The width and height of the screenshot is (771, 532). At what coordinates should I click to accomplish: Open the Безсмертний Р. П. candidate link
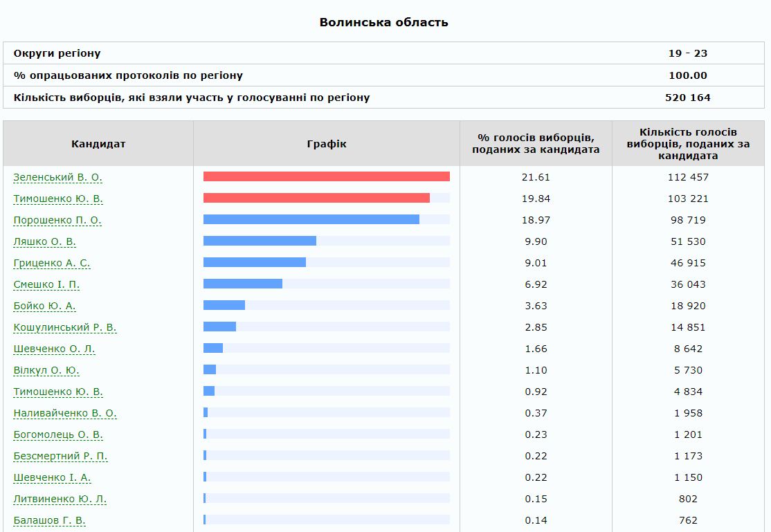pyautogui.click(x=60, y=456)
